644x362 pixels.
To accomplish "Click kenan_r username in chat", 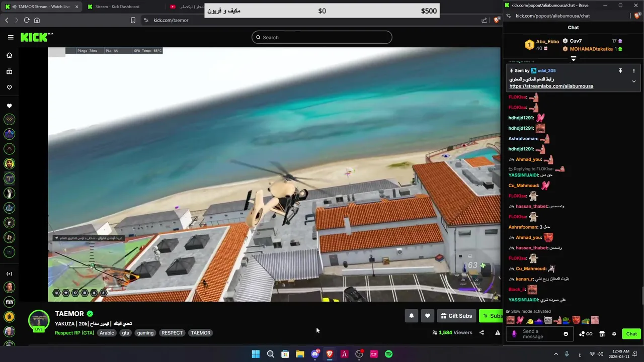I will click(525, 279).
